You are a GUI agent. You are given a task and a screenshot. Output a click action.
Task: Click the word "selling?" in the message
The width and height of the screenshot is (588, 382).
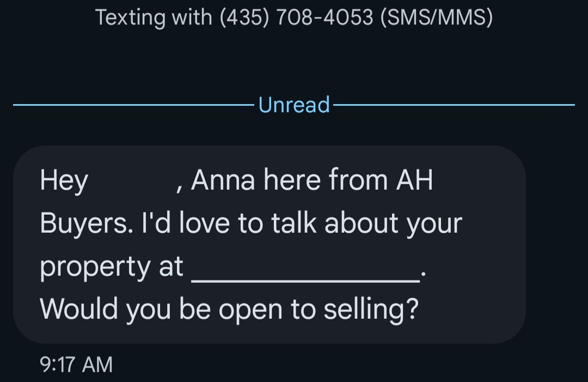[x=371, y=310]
